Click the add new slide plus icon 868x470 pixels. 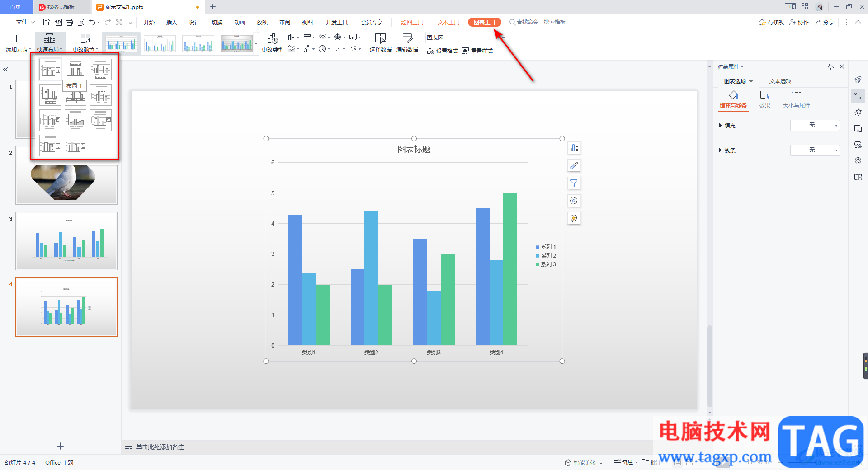point(60,446)
